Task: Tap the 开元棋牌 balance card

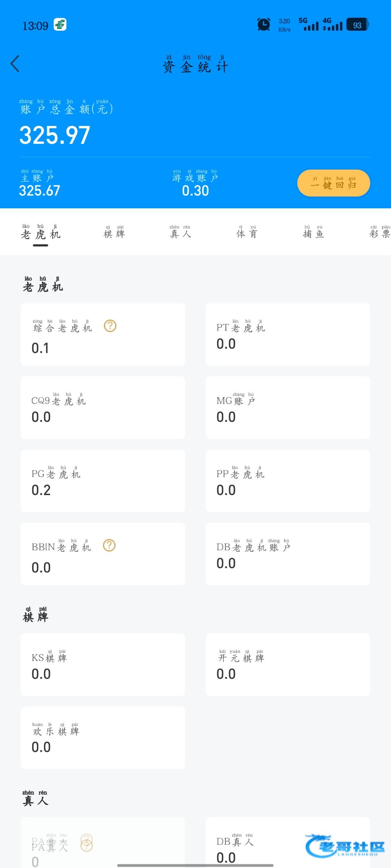Action: (288, 664)
